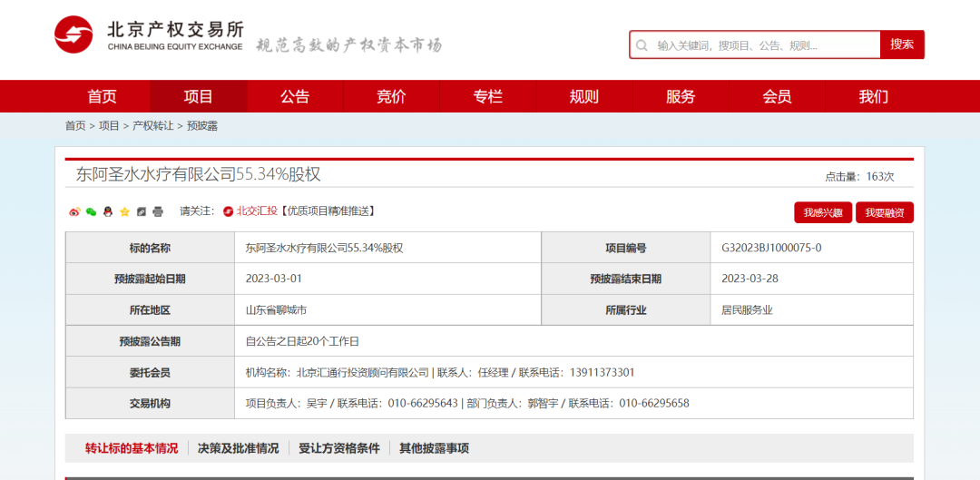Open the 专栏 navigation menu
The image size is (980, 480).
pos(488,96)
